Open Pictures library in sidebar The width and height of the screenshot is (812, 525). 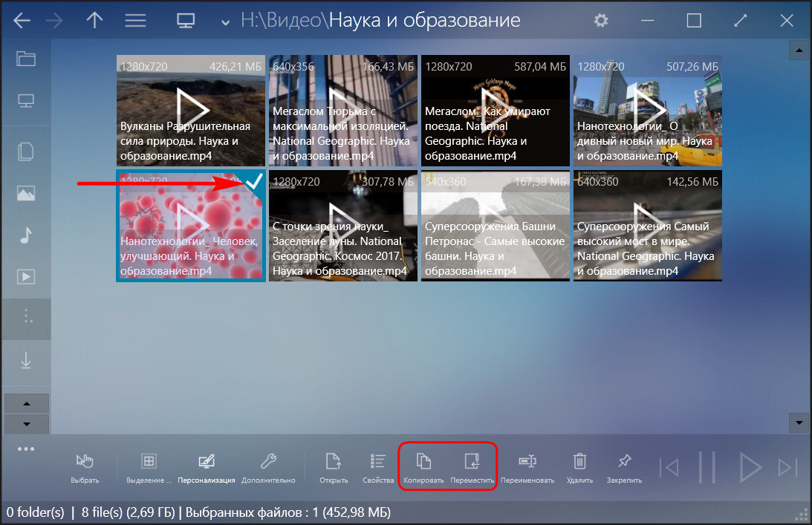(x=26, y=193)
